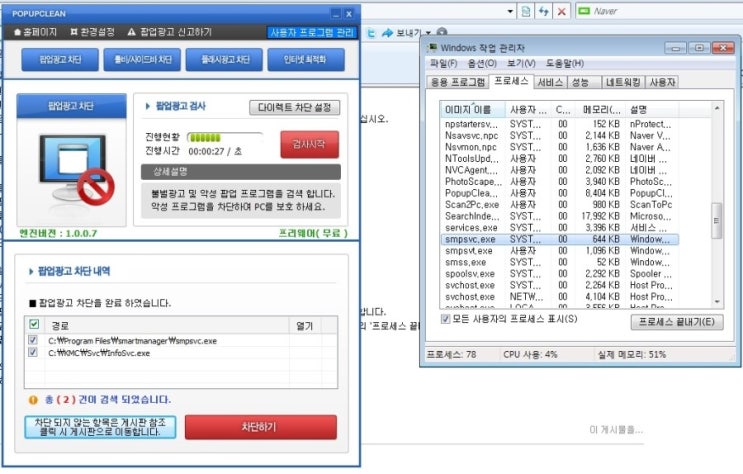The height and width of the screenshot is (474, 743).
Task: Open 파일(F) menu in Task Manager
Action: coord(444,64)
